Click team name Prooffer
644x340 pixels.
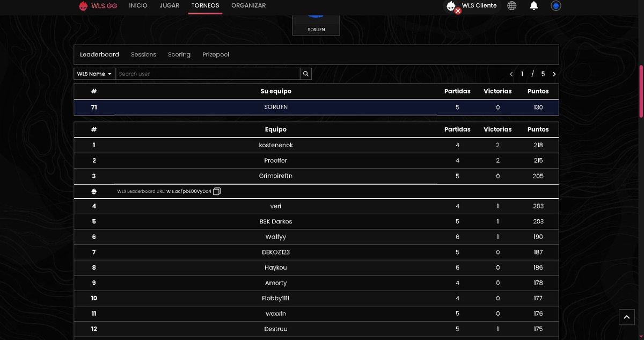coord(276,160)
